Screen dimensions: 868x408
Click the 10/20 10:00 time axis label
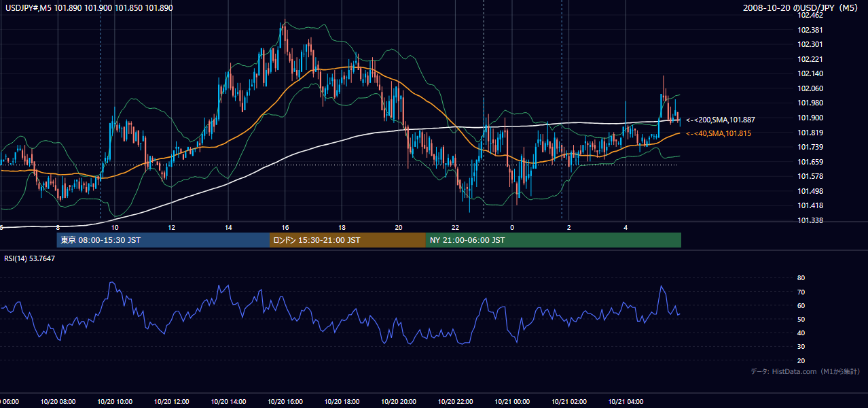[115, 402]
